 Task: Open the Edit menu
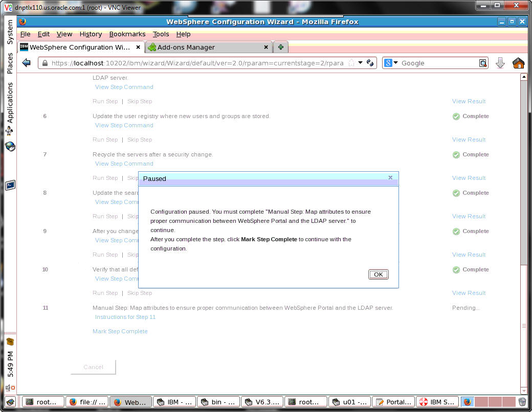(x=43, y=34)
